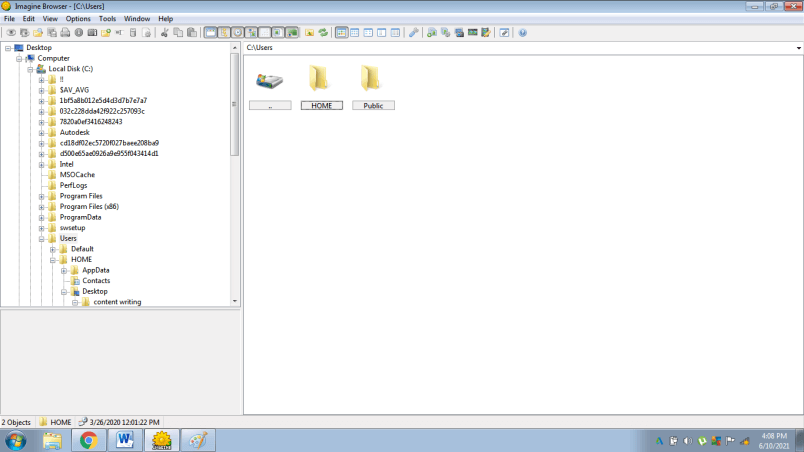Toggle the green multi-image toolbar button

tap(292, 33)
